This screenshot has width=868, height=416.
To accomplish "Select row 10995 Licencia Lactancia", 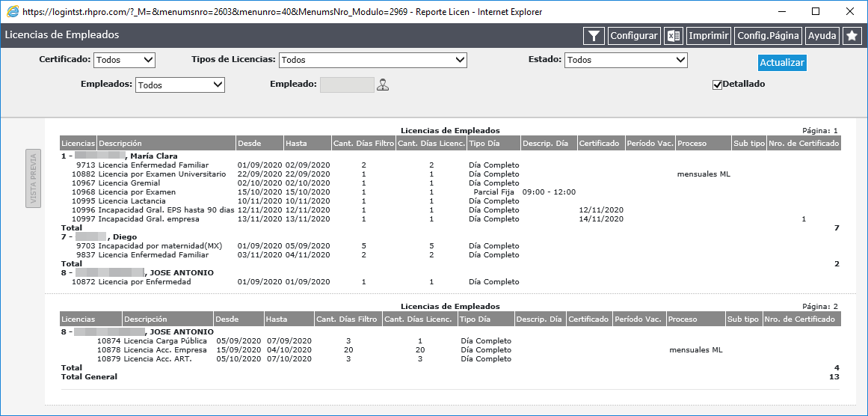I will pos(450,201).
